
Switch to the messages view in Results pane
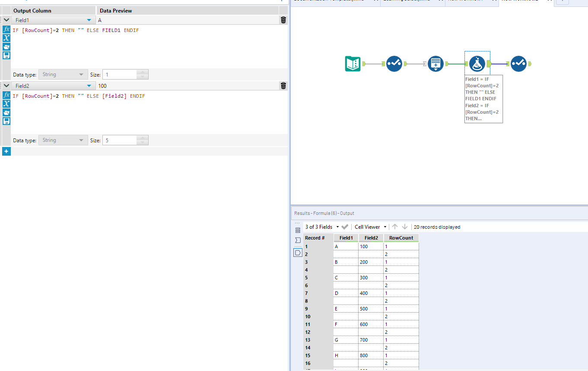tap(298, 230)
